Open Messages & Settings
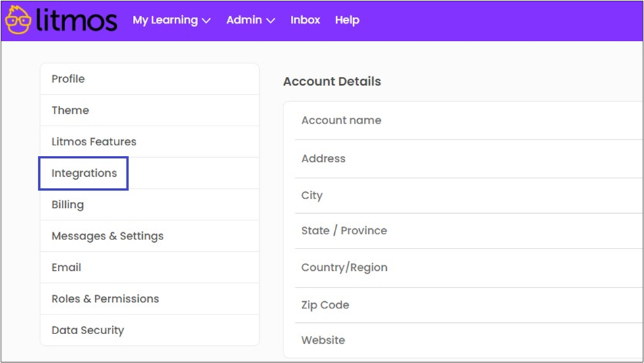This screenshot has height=363, width=644. pos(107,236)
